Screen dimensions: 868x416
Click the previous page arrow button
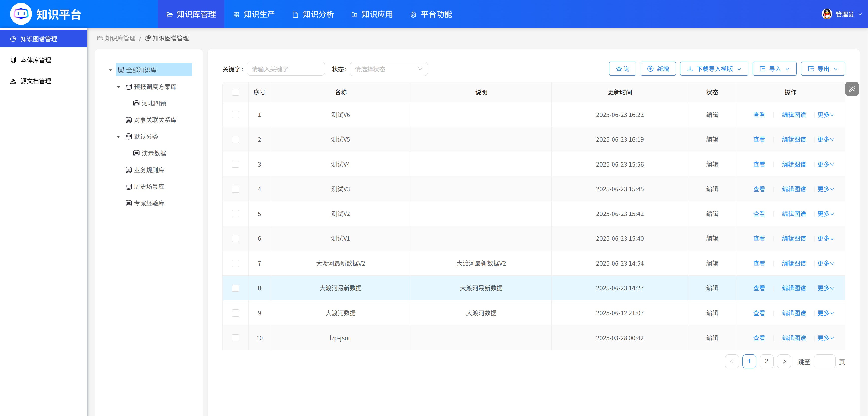(x=732, y=361)
